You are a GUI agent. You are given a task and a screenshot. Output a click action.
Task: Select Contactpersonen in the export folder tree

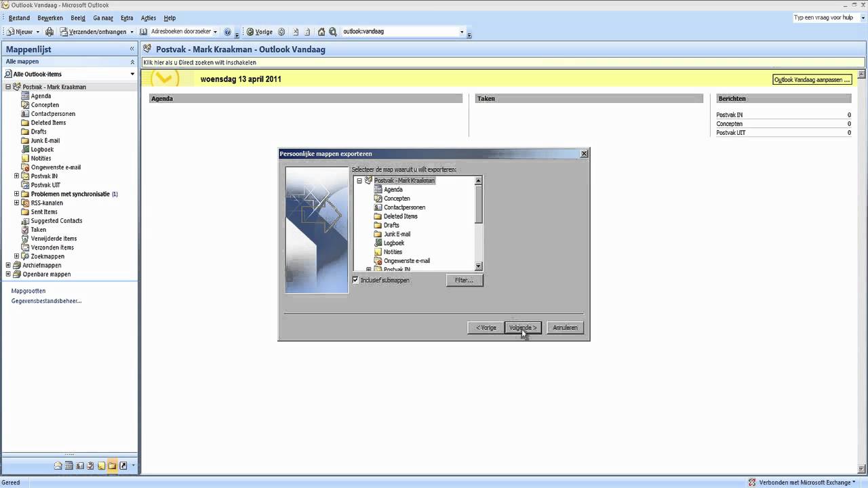click(404, 207)
